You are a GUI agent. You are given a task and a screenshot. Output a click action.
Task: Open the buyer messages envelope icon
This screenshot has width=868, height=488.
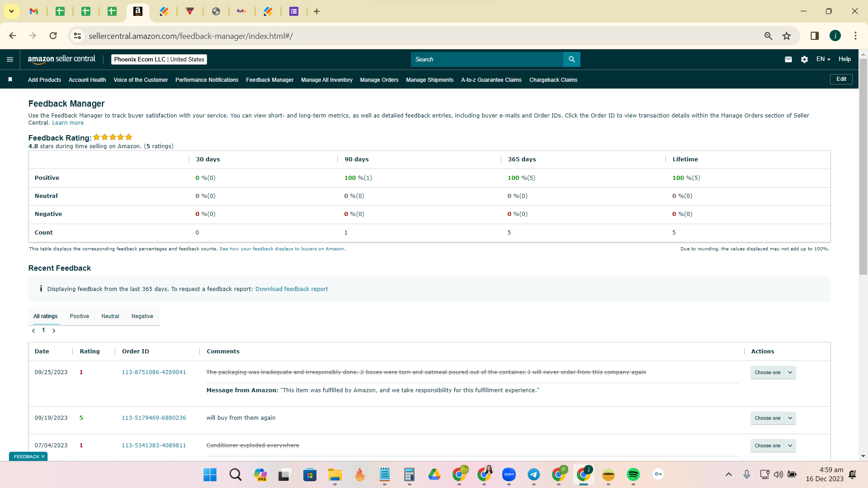pos(788,59)
